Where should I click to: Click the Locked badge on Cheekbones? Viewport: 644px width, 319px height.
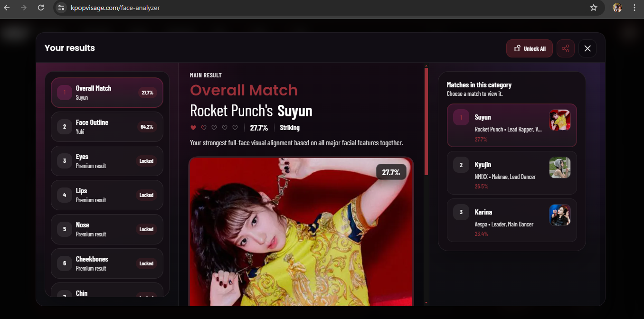click(146, 263)
